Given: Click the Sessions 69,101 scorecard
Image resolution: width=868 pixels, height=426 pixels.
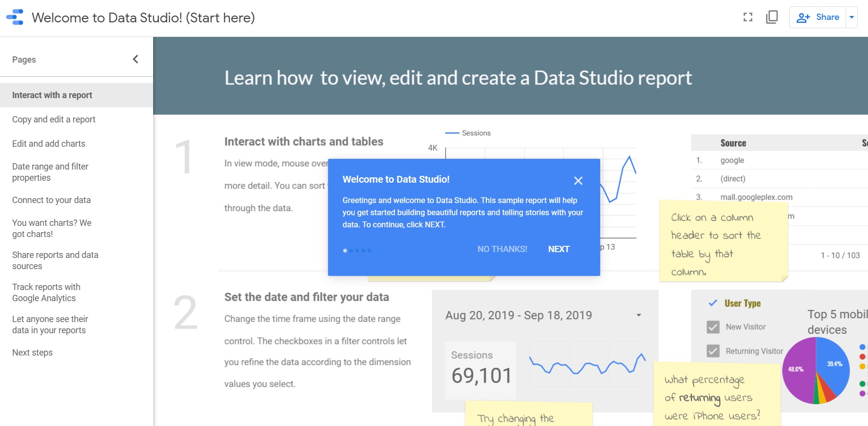Looking at the screenshot, I should click(x=481, y=370).
